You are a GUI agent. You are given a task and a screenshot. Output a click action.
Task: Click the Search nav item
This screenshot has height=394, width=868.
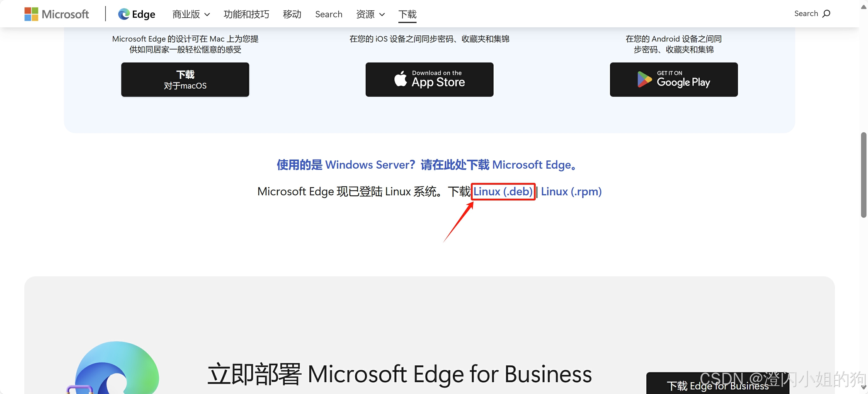click(329, 14)
